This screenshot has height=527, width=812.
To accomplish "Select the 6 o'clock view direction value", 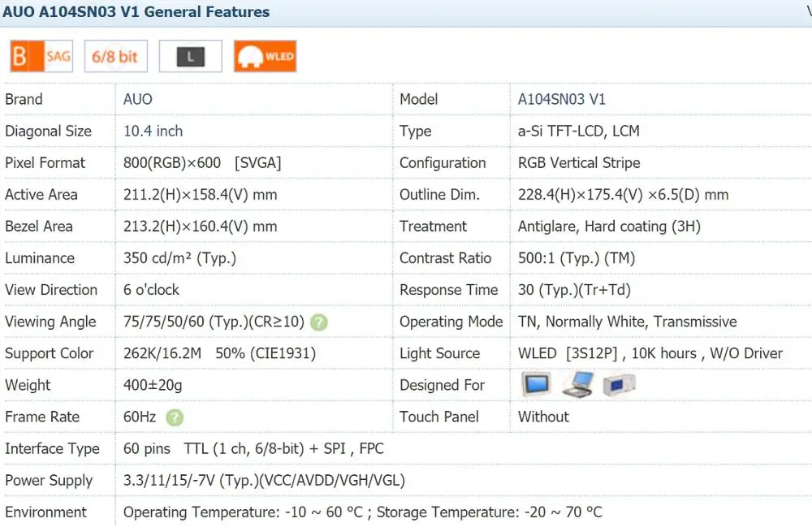I will (151, 290).
